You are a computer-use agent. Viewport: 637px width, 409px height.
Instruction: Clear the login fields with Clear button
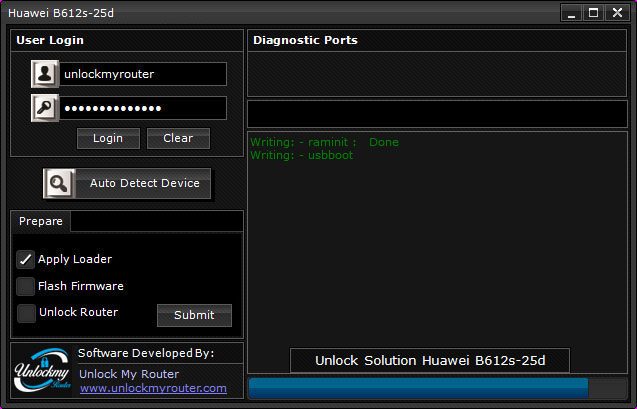click(x=178, y=138)
